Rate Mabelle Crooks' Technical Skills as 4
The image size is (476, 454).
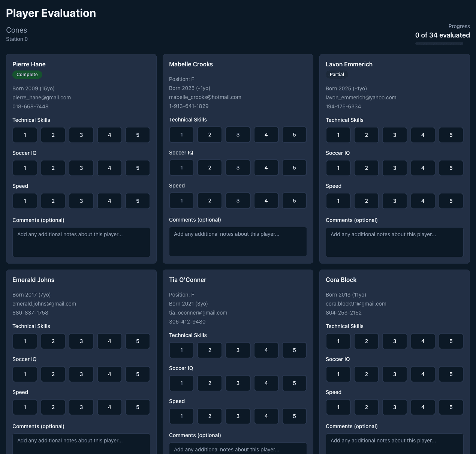[266, 135]
